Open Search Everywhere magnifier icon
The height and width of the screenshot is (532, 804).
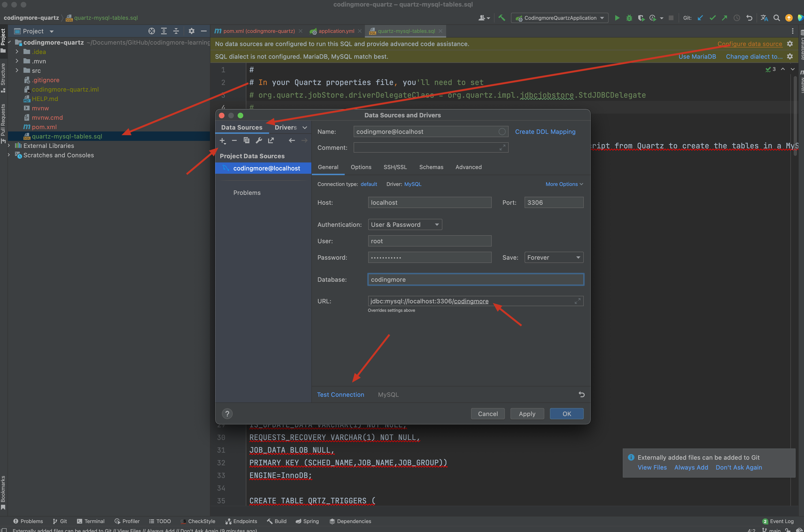[x=777, y=18]
